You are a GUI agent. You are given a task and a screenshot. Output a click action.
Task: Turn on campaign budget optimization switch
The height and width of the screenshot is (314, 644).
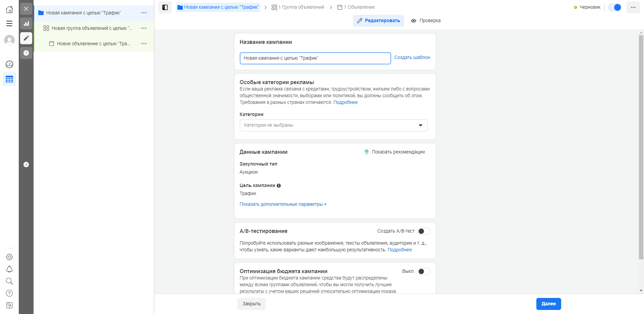[424, 271]
